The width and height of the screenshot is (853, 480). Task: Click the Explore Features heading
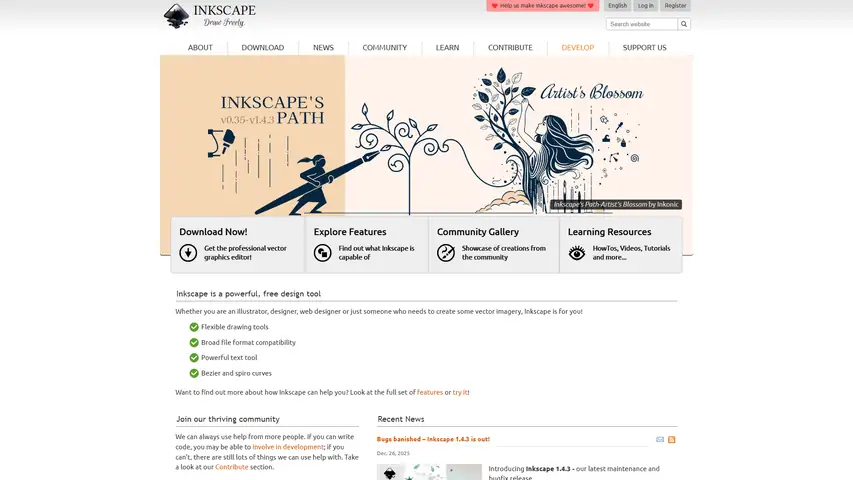click(350, 232)
